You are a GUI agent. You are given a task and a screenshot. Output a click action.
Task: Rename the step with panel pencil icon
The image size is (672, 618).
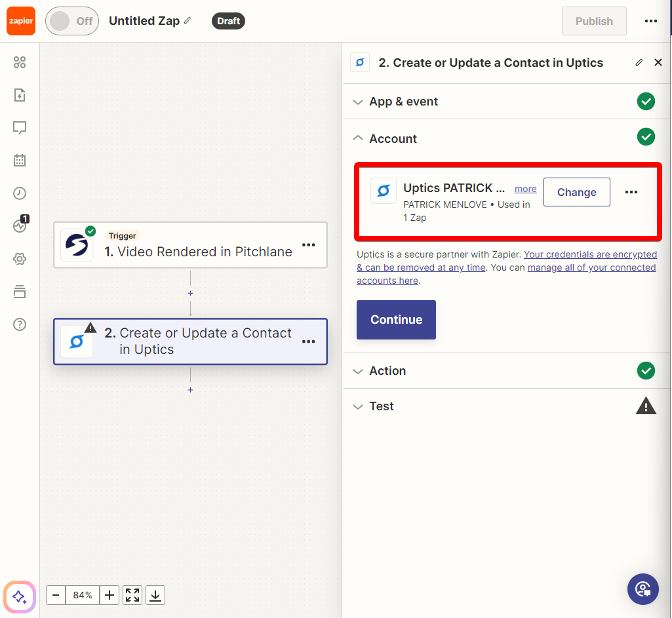tap(639, 62)
